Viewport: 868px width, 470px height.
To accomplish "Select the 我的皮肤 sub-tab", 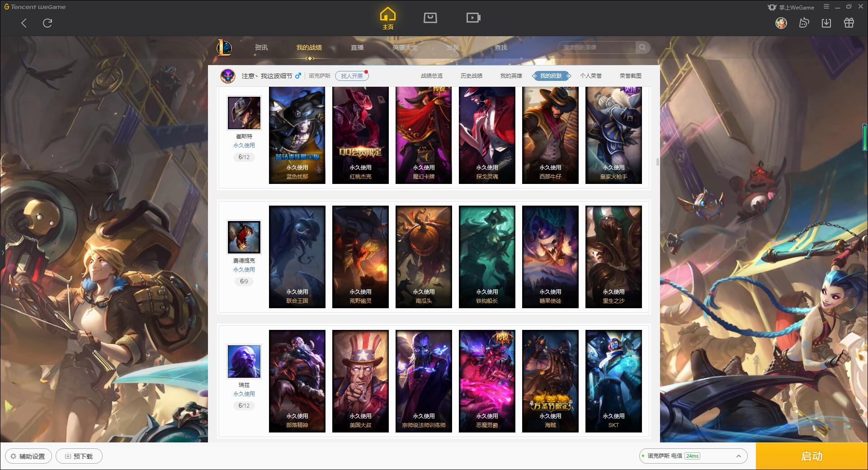I will 551,76.
